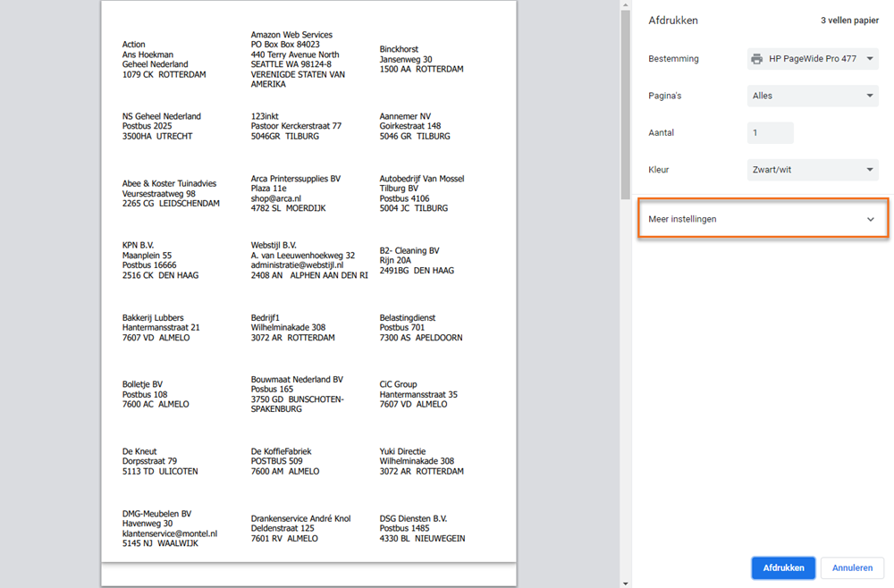This screenshot has width=894, height=588.
Task: Open the Kleur dropdown showing Zwart/wit
Action: click(813, 170)
